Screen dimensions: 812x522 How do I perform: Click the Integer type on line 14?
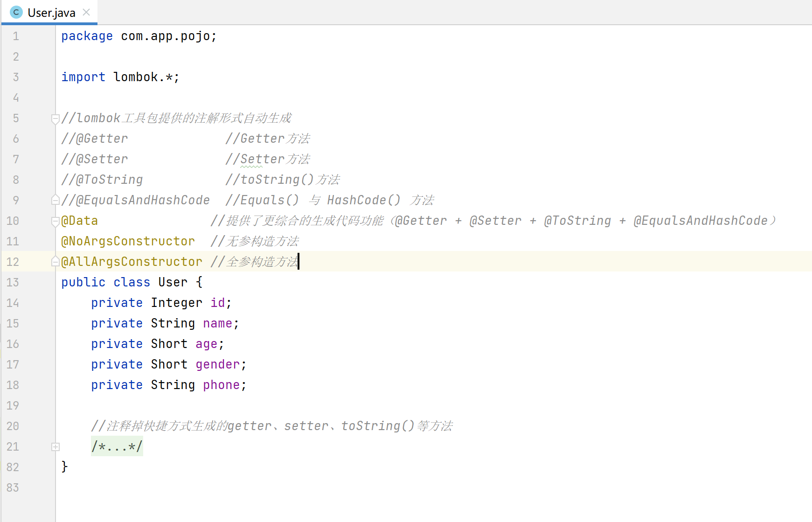point(177,303)
